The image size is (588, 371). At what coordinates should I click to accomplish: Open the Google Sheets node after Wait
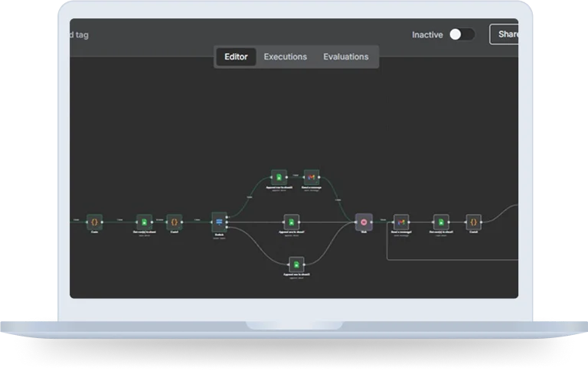coord(440,222)
